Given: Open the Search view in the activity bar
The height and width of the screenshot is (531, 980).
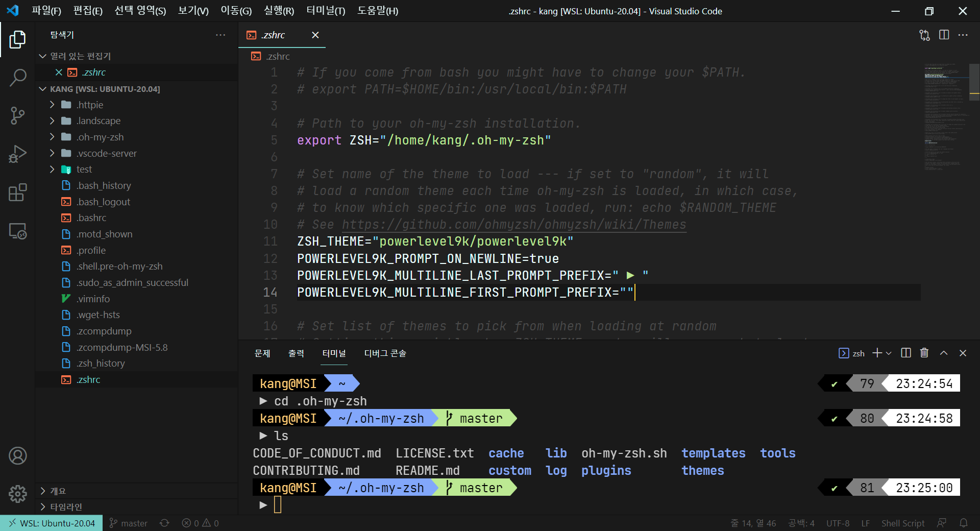Looking at the screenshot, I should pos(18,77).
